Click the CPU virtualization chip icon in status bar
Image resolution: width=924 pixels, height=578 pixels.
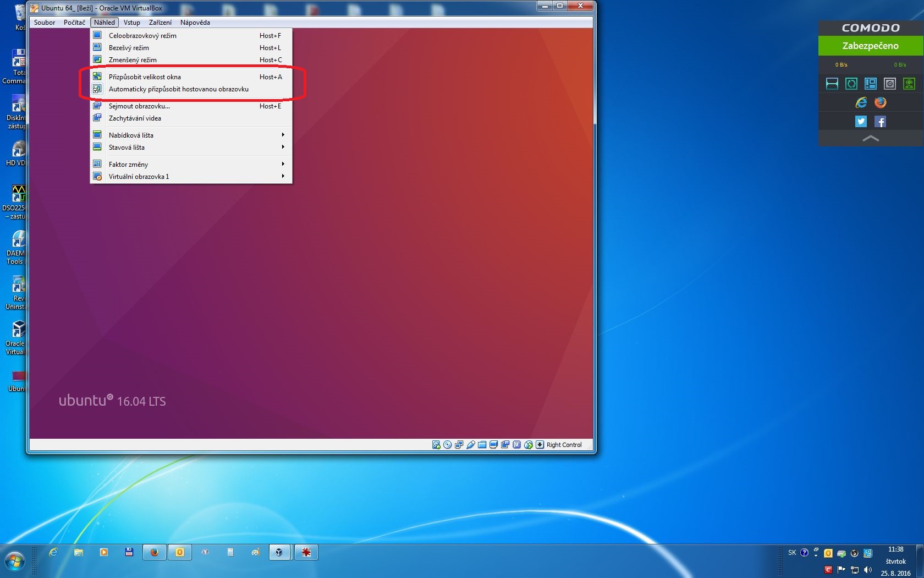pyautogui.click(x=517, y=445)
